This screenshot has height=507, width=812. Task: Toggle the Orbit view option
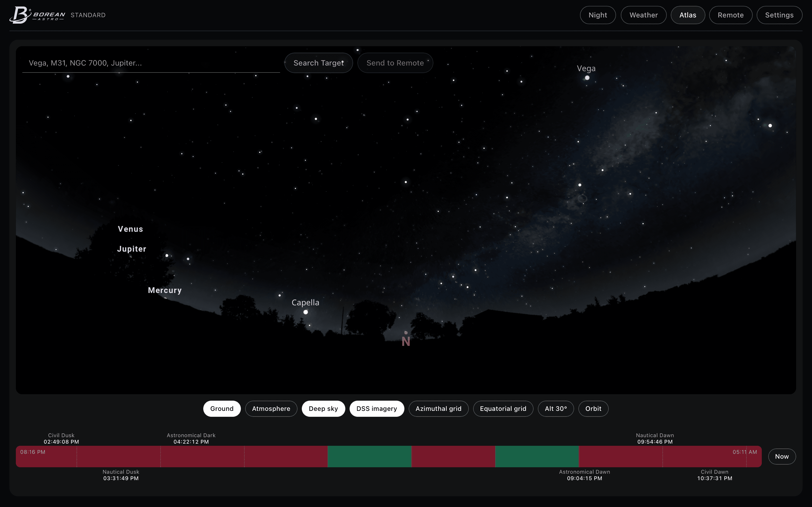[593, 409]
